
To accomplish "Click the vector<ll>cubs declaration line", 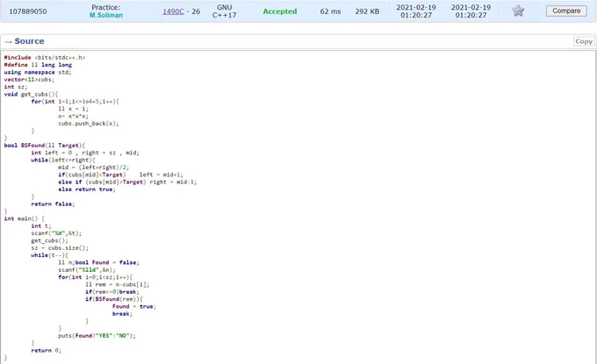I will [29, 80].
